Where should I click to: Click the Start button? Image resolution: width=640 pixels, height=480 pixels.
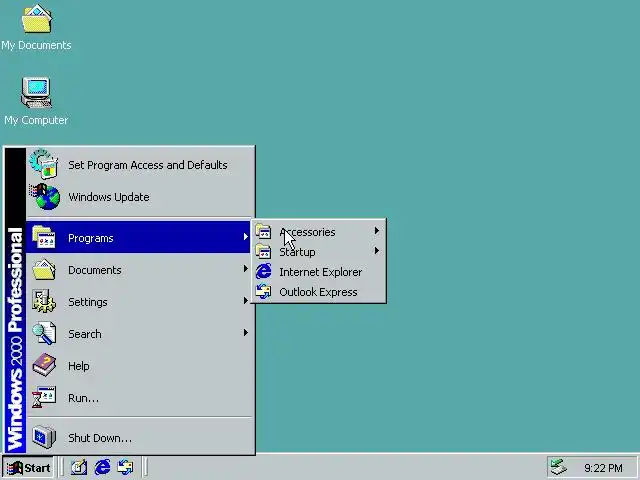pos(28,468)
